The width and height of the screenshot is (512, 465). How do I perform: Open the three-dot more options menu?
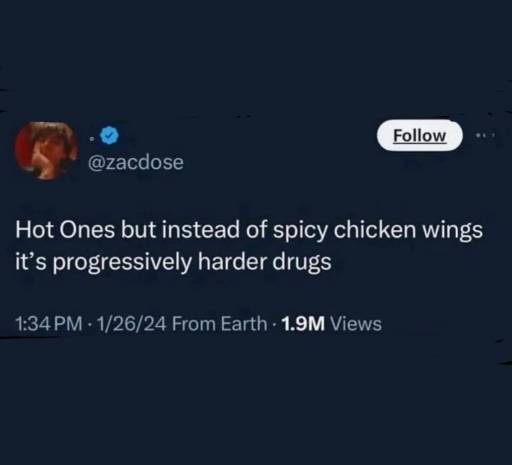485,135
